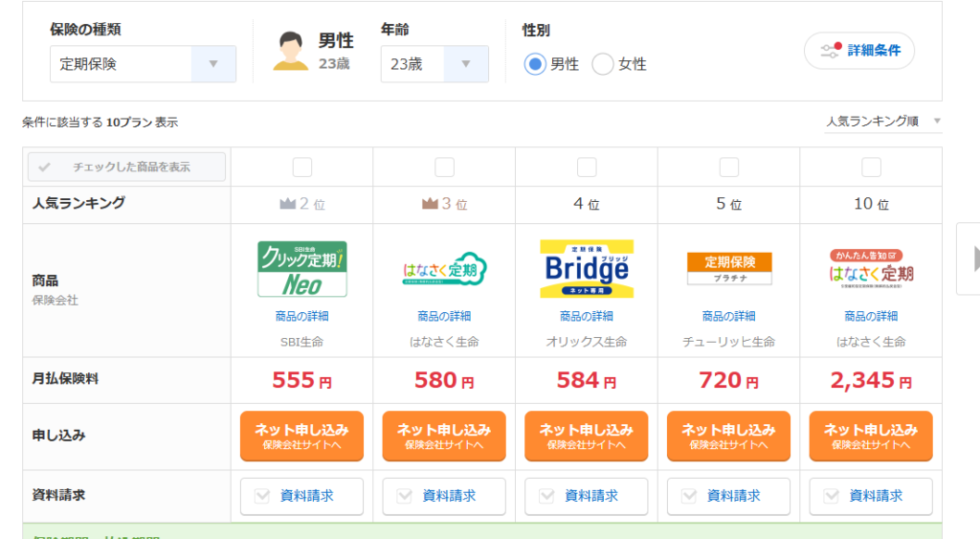Open 商品の詳細 for チューリッヒ生命
Image resolution: width=980 pixels, height=539 pixels.
click(x=728, y=316)
